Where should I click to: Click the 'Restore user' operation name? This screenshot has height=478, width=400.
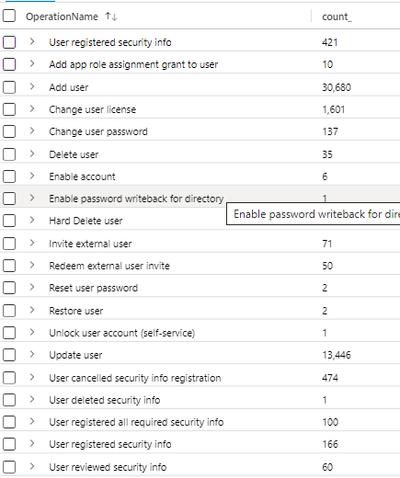pos(76,311)
